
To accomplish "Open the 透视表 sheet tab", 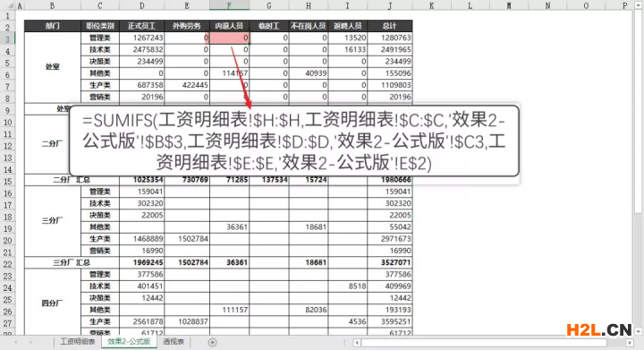I will 174,342.
